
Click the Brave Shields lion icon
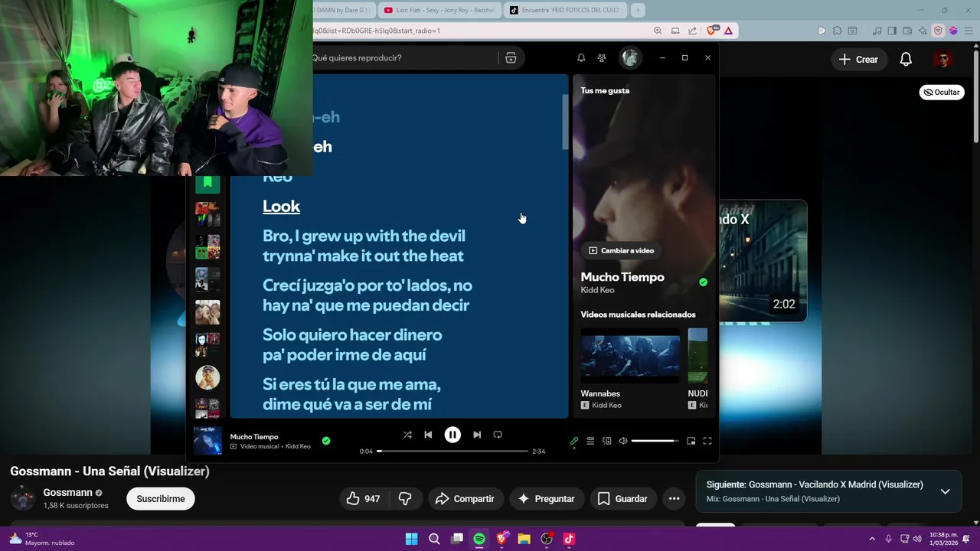pos(712,31)
